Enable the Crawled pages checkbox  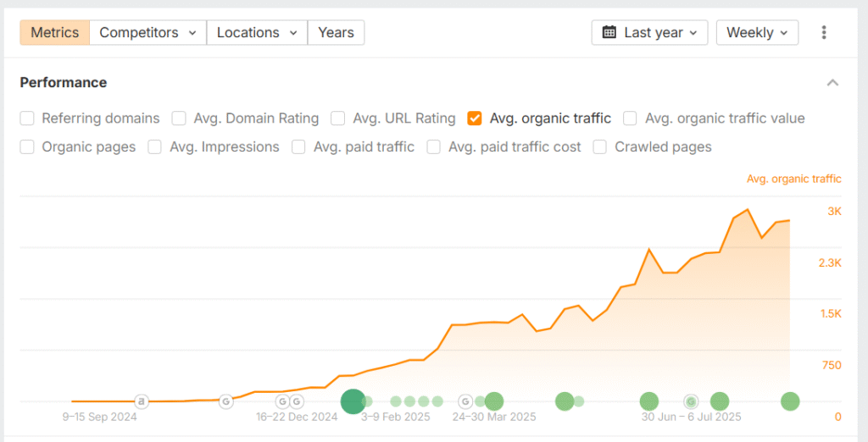point(600,147)
